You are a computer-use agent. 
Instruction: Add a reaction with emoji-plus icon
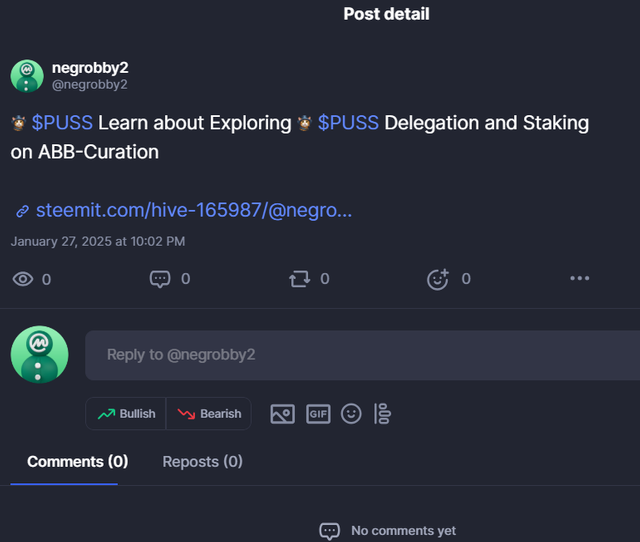coord(438,279)
